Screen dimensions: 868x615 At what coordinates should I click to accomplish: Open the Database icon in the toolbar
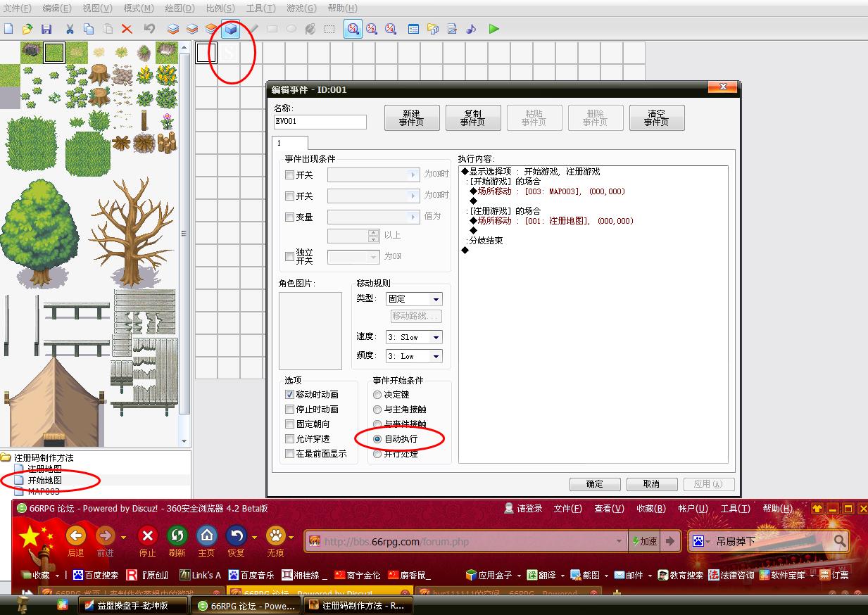(x=414, y=29)
